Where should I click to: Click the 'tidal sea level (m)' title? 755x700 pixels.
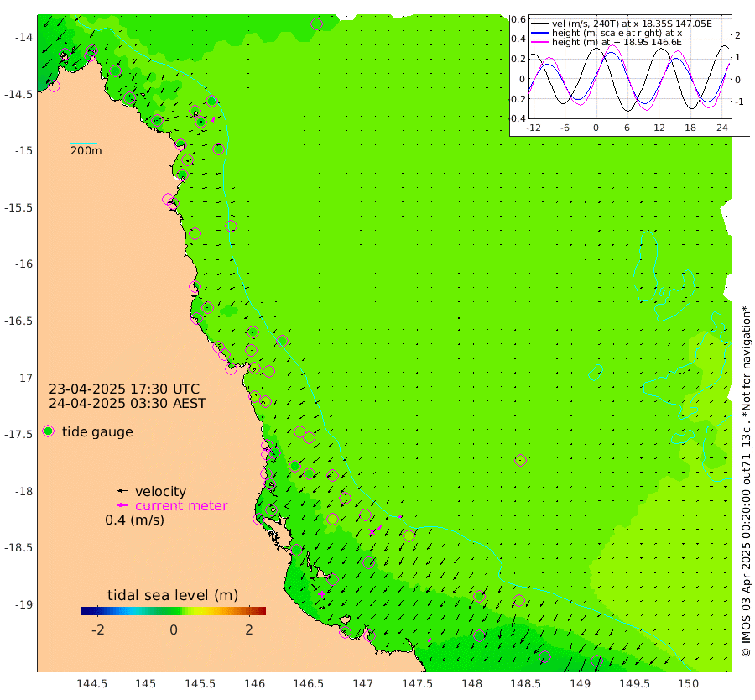(173, 595)
